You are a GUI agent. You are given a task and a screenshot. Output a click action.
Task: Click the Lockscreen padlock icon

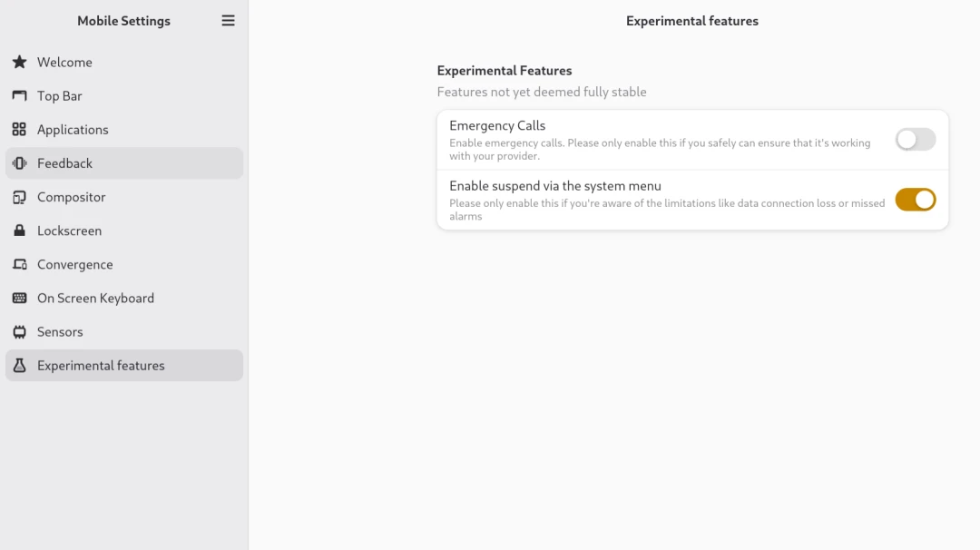(x=19, y=231)
